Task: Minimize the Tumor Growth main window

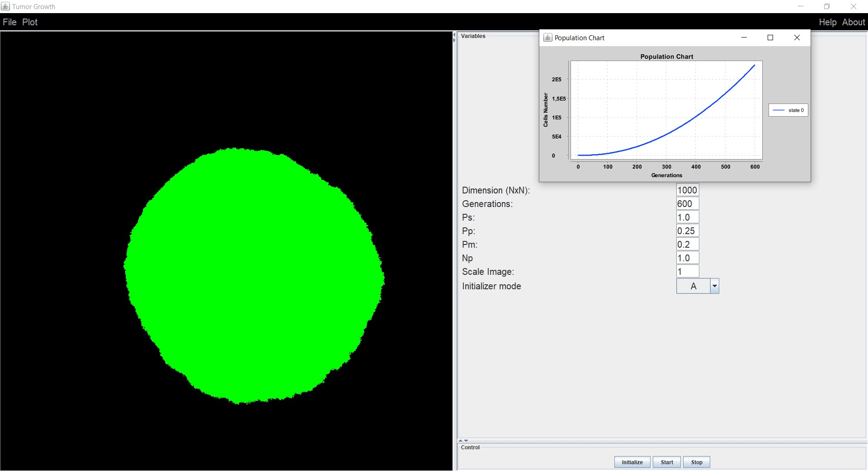Action: click(801, 6)
